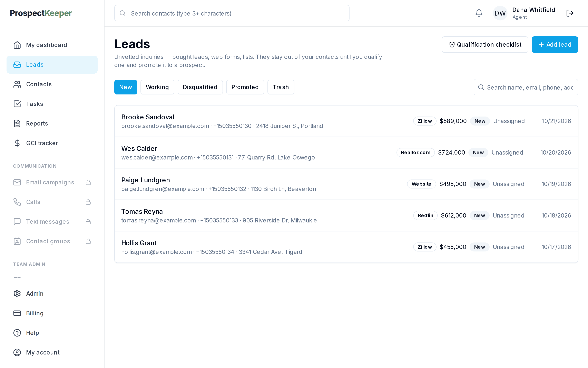Click the lock icon beside Calls

88,202
